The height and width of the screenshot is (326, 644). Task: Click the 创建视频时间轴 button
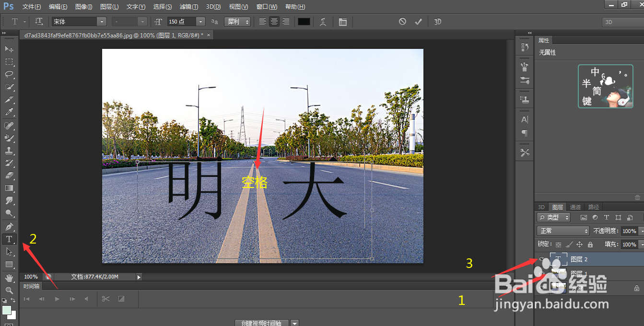point(260,323)
